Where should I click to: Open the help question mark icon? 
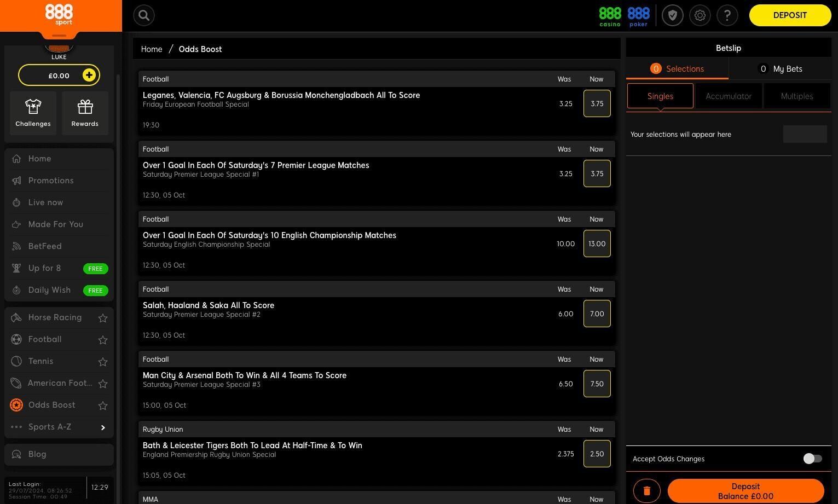727,15
